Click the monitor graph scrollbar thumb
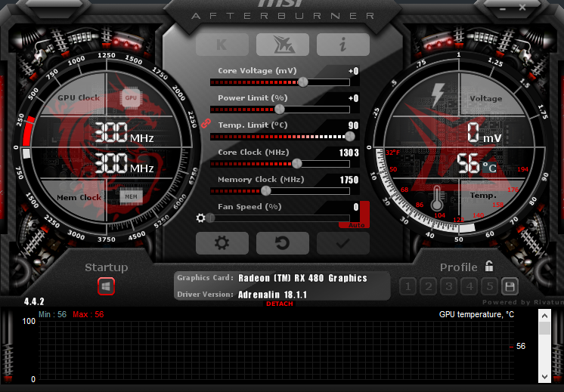The image size is (564, 392). [544, 328]
